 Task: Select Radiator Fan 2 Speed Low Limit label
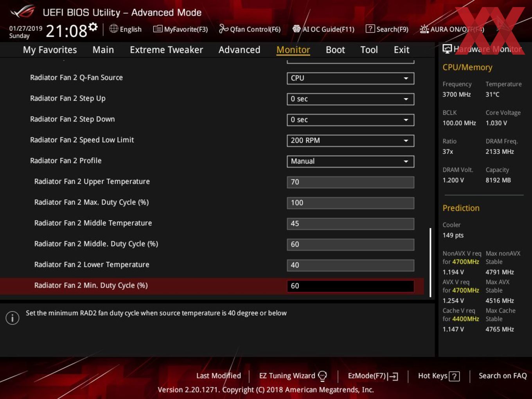click(x=82, y=140)
